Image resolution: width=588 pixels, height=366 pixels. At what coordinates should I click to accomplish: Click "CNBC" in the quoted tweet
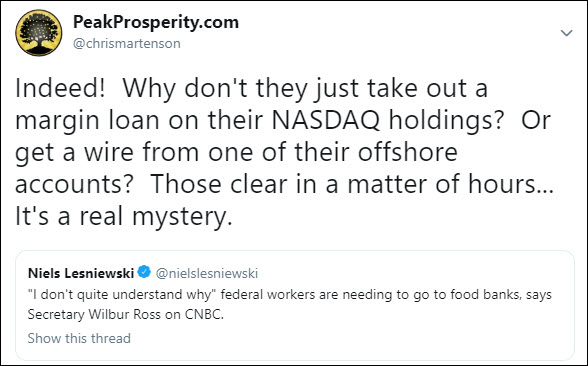pos(204,314)
